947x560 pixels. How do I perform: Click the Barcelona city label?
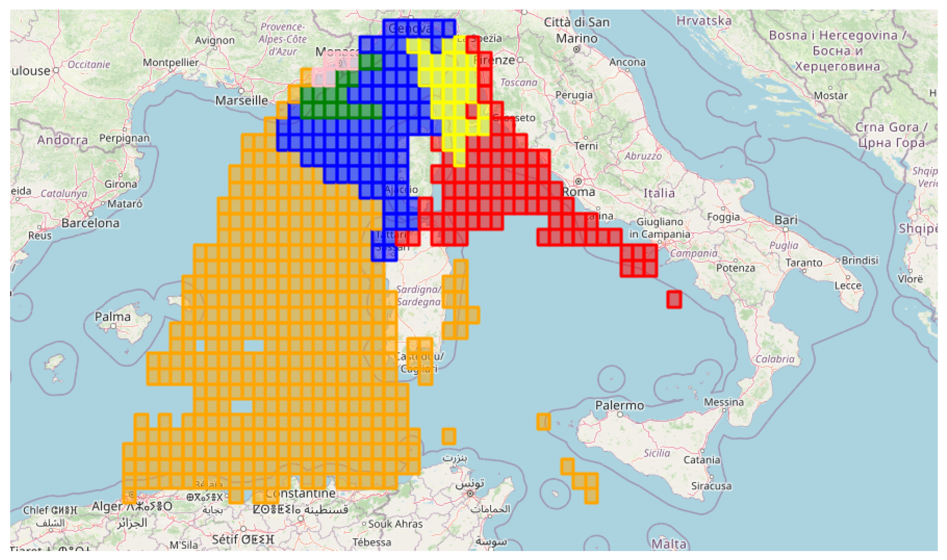pos(90,223)
